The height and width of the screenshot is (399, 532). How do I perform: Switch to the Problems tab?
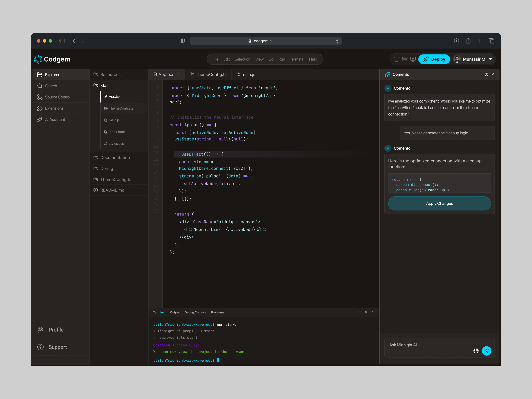pyautogui.click(x=217, y=312)
